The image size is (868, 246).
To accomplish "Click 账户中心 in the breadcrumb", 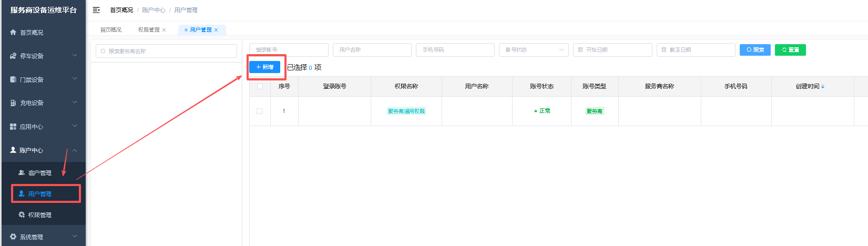I will point(154,10).
